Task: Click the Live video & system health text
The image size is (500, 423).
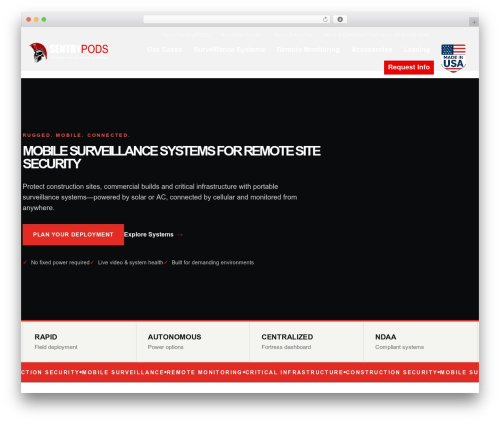Action: (x=130, y=263)
